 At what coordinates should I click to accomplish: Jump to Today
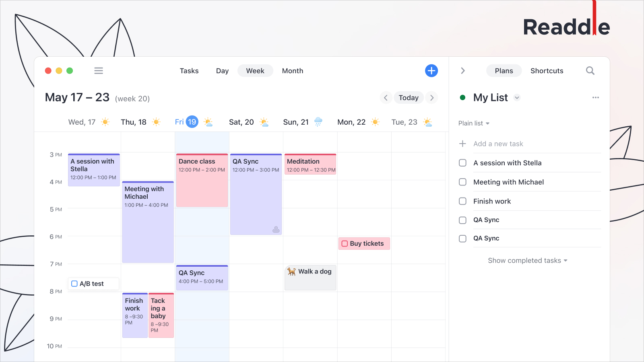[409, 97]
